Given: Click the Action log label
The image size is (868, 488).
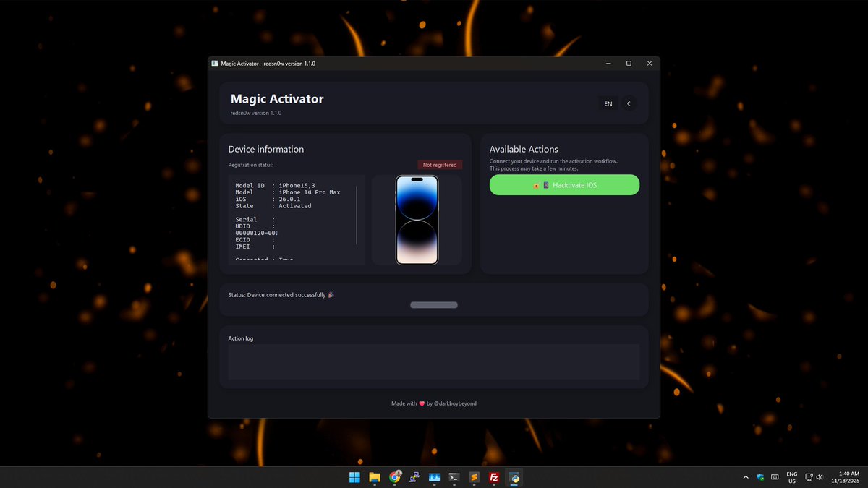Looking at the screenshot, I should point(241,338).
